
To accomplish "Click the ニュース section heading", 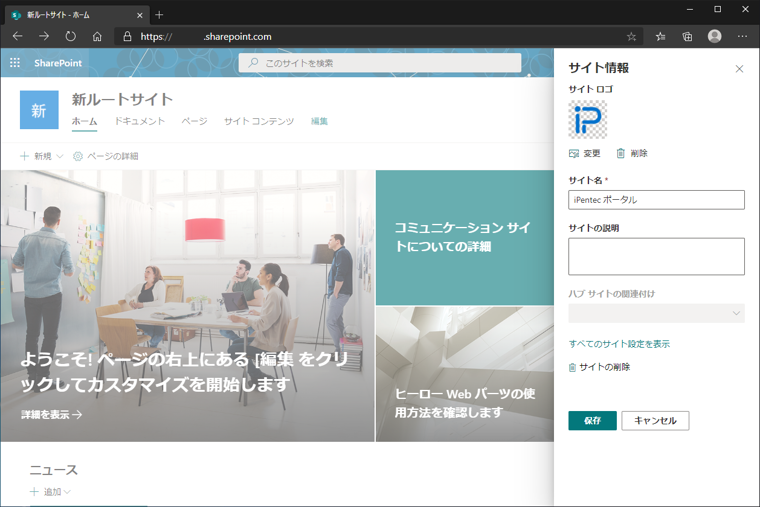I will coord(53,470).
